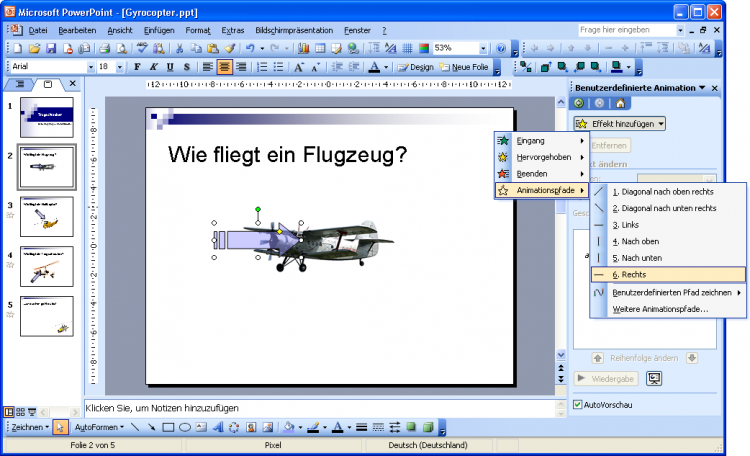Select the ellipse drawing tool
The width and height of the screenshot is (750, 456).
coord(185,428)
